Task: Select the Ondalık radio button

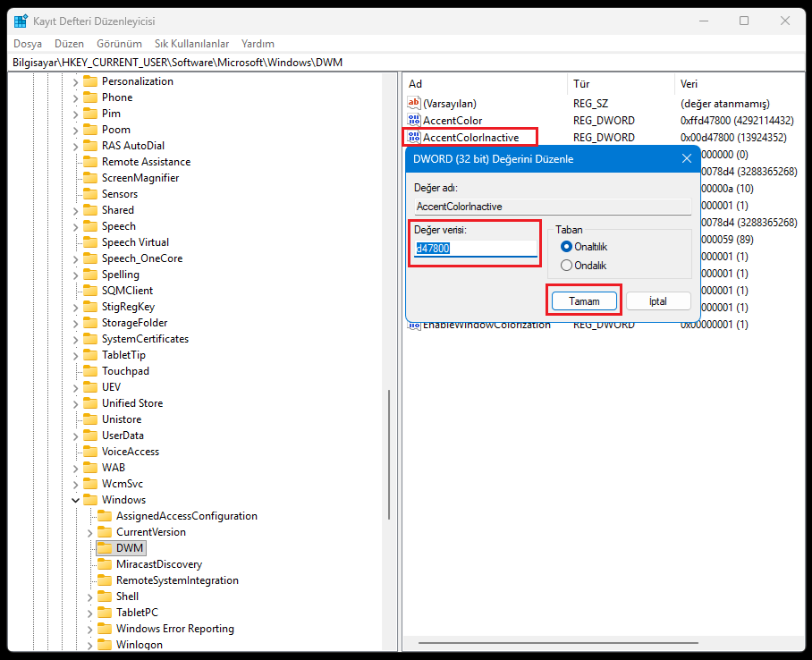Action: point(567,266)
